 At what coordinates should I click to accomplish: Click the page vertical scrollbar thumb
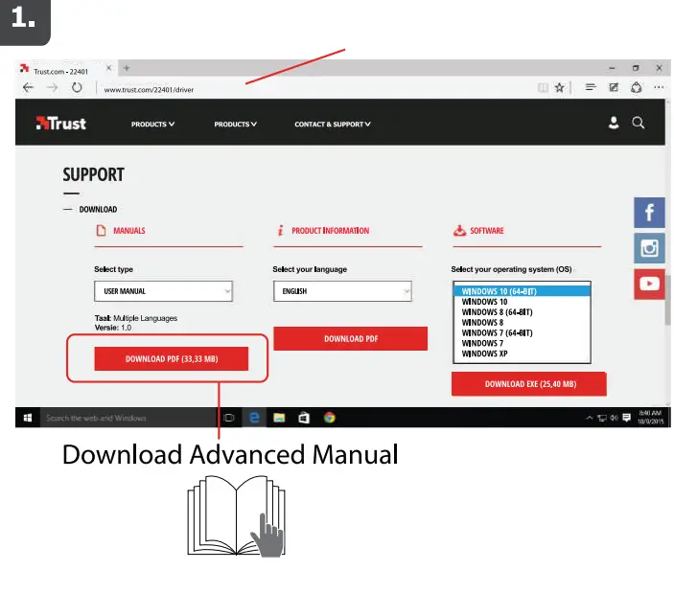667,300
